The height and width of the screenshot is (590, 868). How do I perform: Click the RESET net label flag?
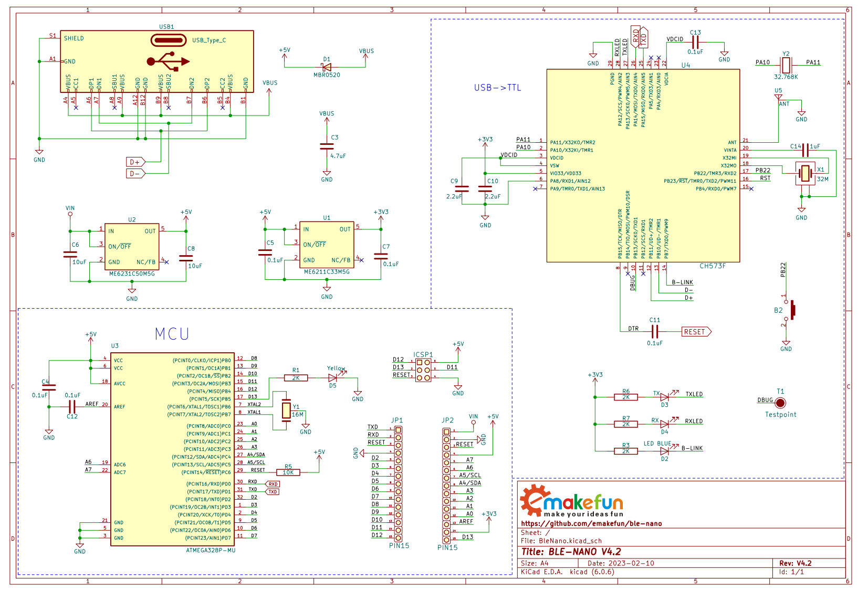pos(696,332)
